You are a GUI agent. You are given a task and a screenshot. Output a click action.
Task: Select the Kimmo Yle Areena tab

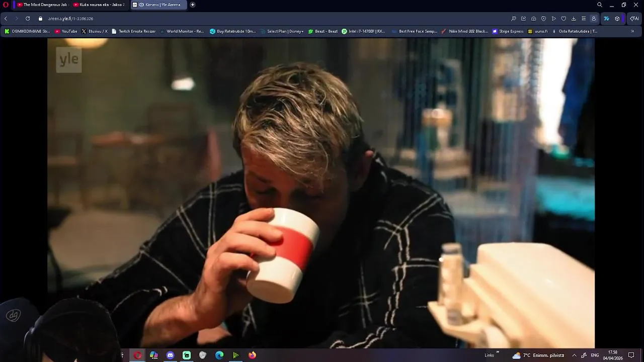point(158,5)
